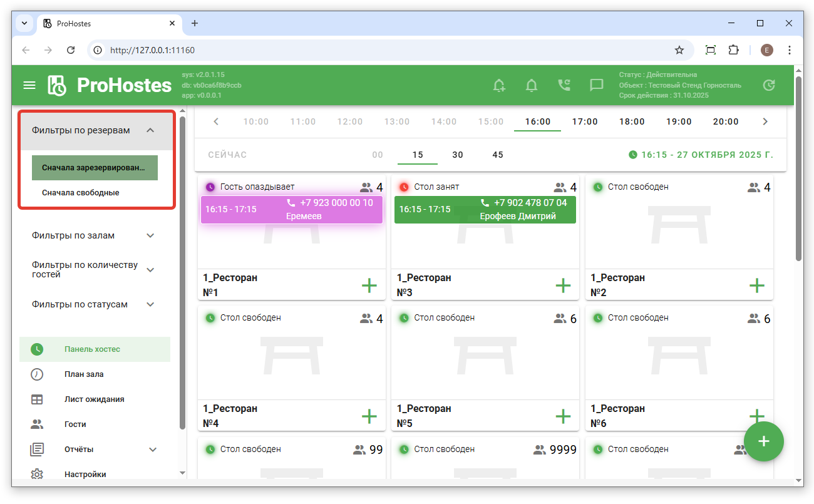Open the hamburger navigation menu
This screenshot has width=814, height=504.
pos(29,85)
